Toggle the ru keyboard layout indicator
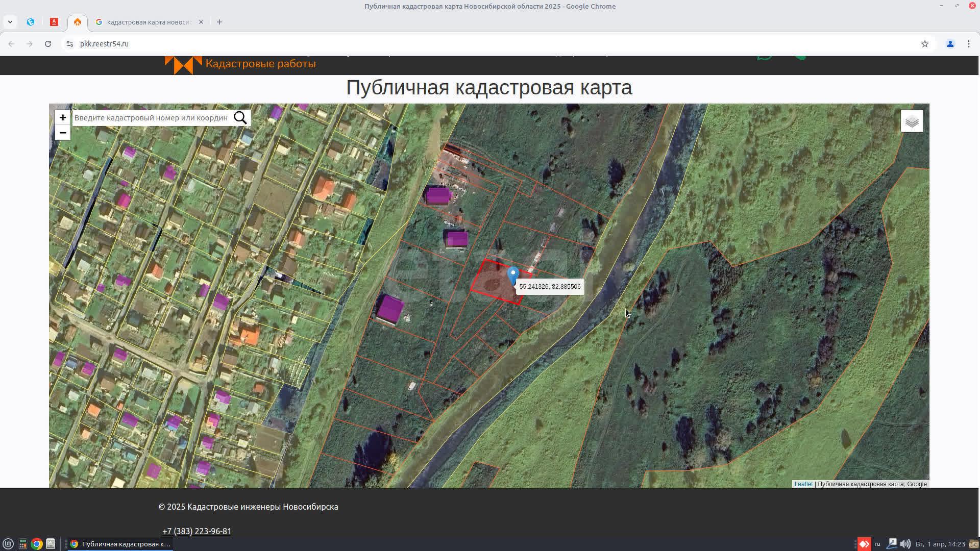The image size is (980, 551). [x=877, y=544]
